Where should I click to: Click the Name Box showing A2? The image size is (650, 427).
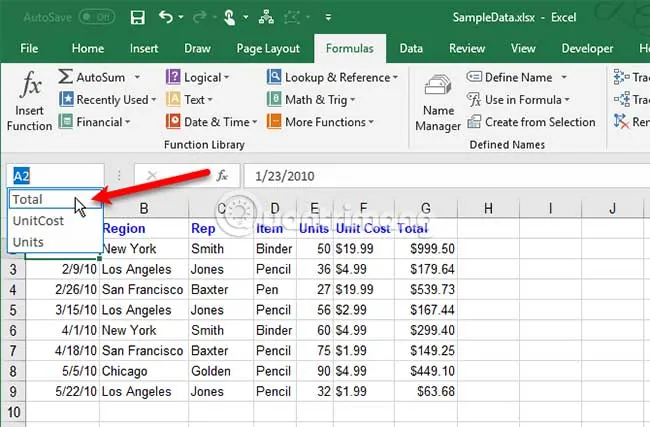click(x=55, y=176)
